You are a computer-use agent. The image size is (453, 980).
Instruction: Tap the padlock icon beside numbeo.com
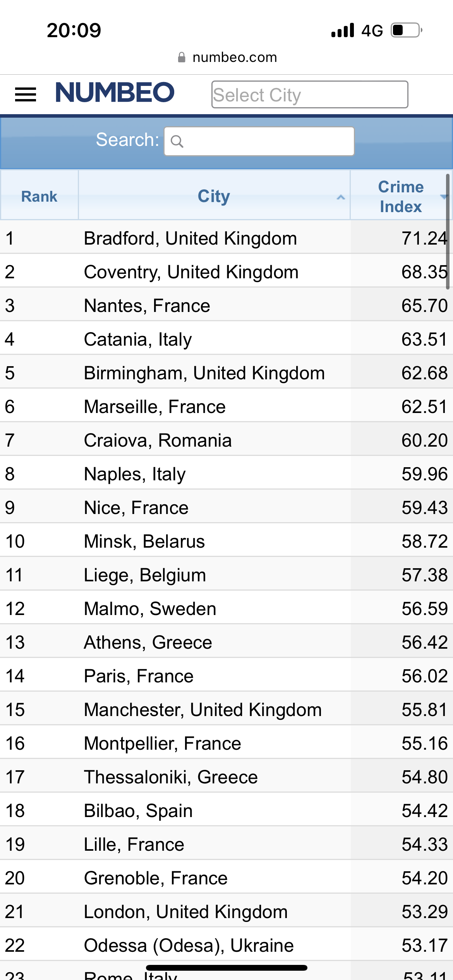(181, 58)
